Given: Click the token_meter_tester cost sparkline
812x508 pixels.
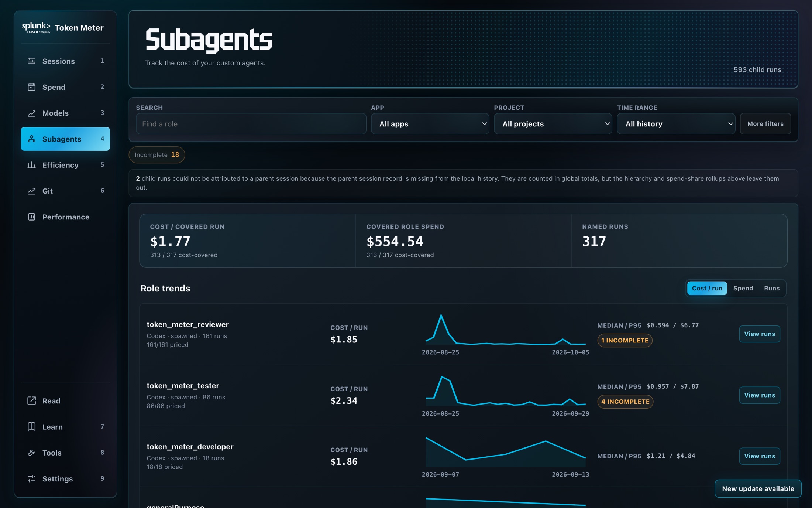Looking at the screenshot, I should [x=506, y=391].
